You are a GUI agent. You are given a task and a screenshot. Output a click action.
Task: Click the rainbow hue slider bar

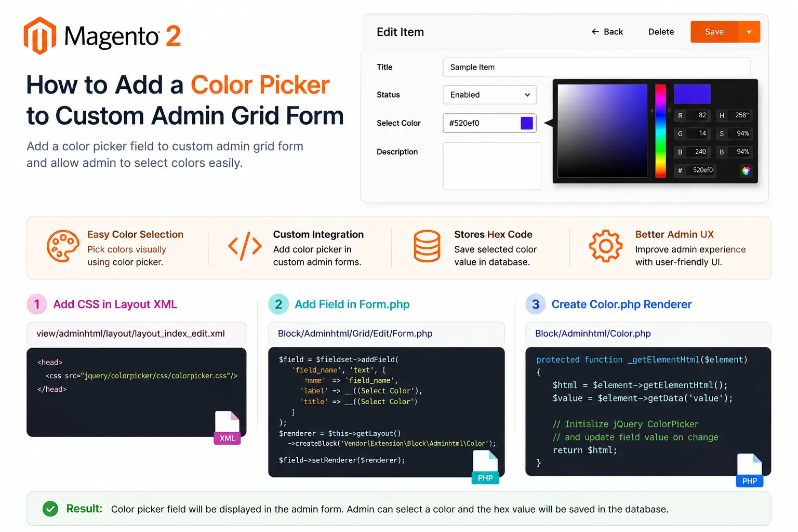660,131
